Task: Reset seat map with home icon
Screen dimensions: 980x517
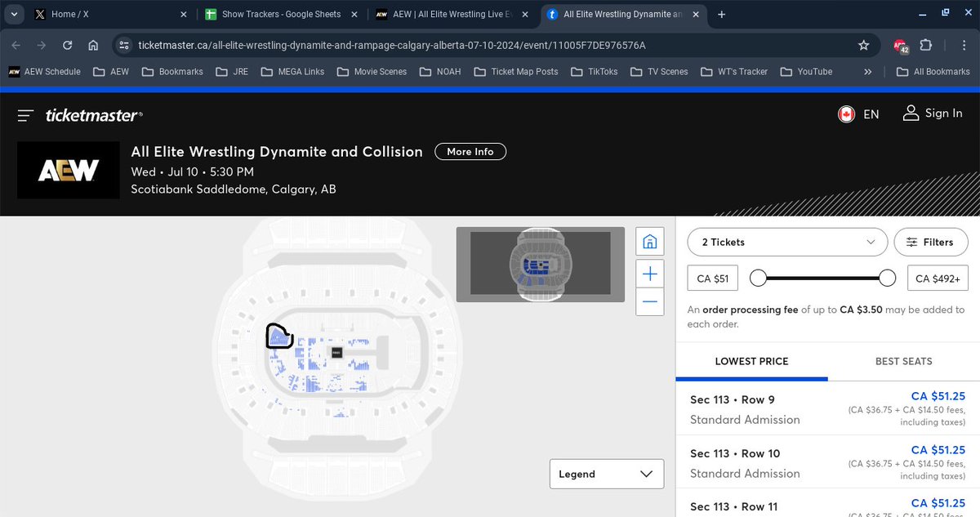Action: pos(650,242)
